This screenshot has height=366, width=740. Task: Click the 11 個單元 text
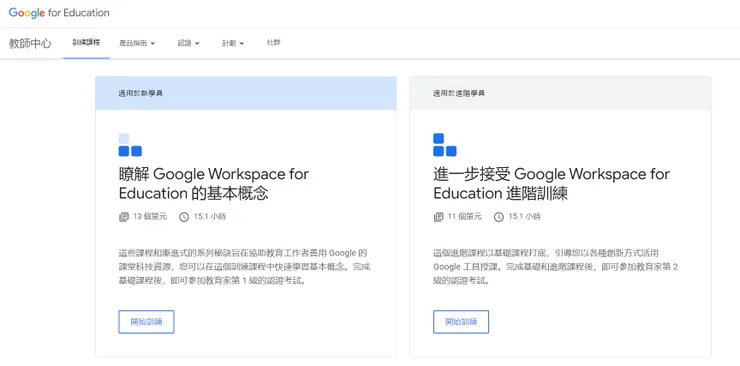pos(465,217)
